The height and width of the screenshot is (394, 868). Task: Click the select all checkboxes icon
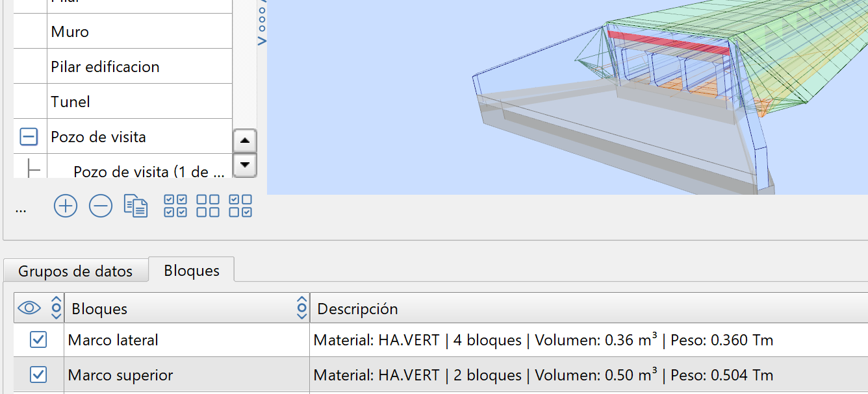point(175,206)
